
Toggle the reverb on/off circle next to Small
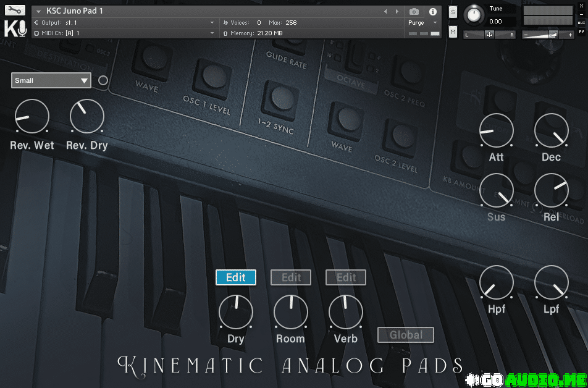103,80
